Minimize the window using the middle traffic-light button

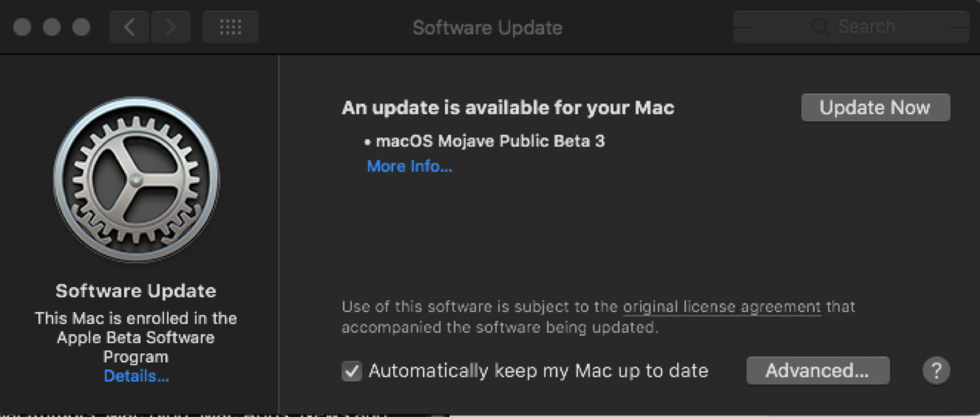[52, 28]
